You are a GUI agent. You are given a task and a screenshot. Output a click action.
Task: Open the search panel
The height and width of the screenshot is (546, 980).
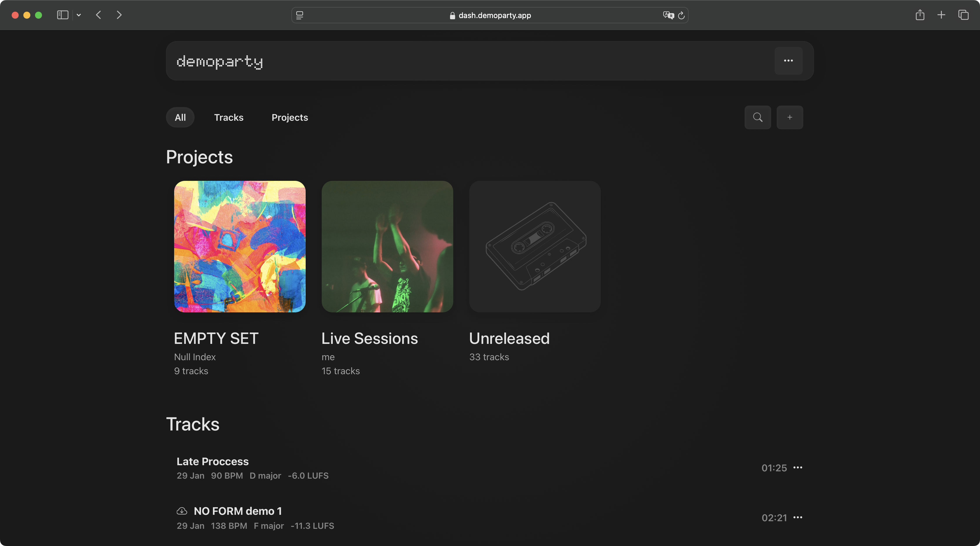tap(757, 117)
